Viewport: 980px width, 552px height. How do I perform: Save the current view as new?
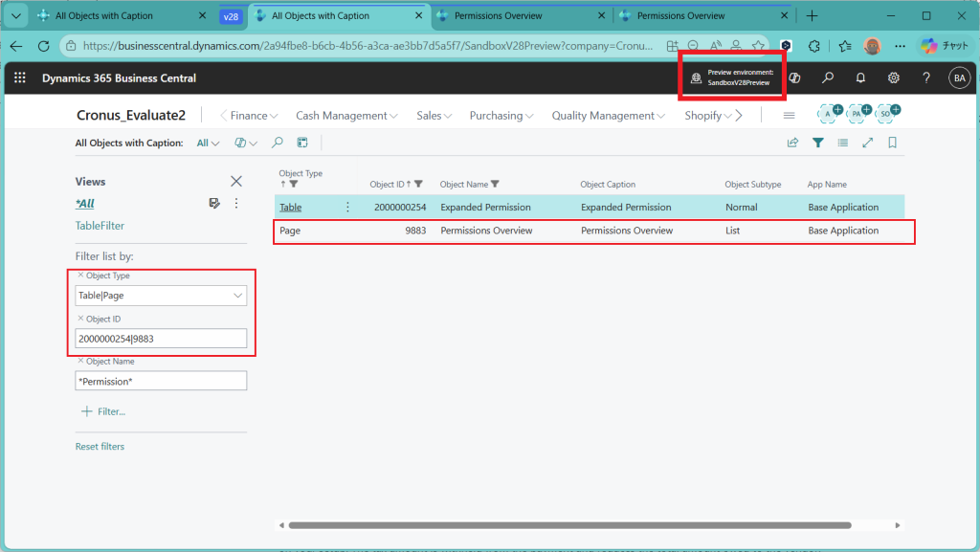tap(215, 204)
